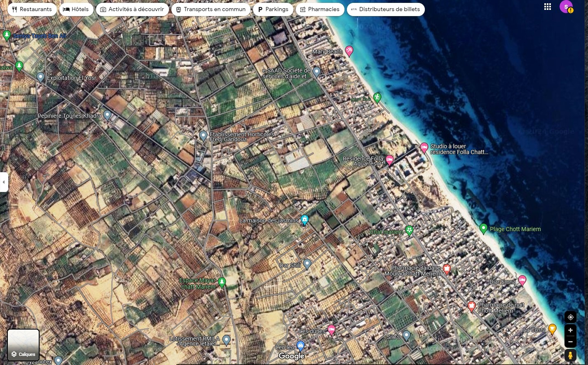Open La maison des jasmins marker
588x365 pixels.
(x=305, y=220)
